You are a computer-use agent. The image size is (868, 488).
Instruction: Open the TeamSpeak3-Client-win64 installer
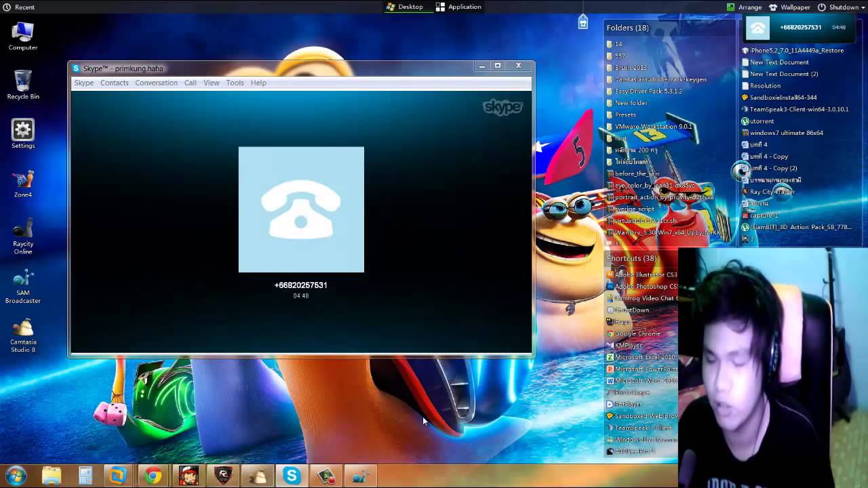point(795,109)
